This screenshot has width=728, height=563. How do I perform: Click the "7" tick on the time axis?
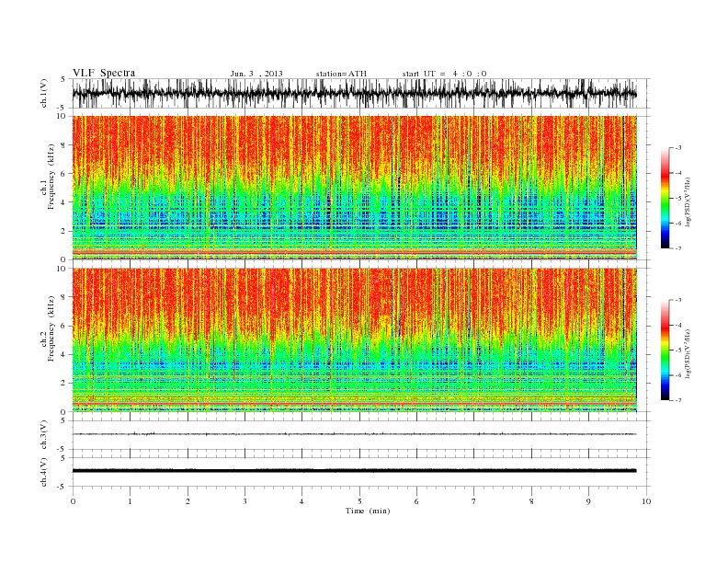pyautogui.click(x=474, y=501)
